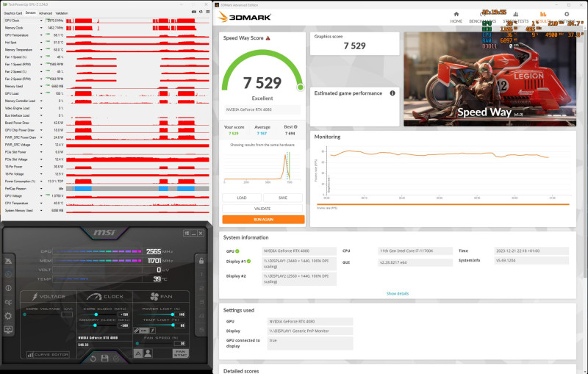Screen dimensions: 588x374
Task: Open Hot Spot sensor dropdown arrow
Action: 41,43
